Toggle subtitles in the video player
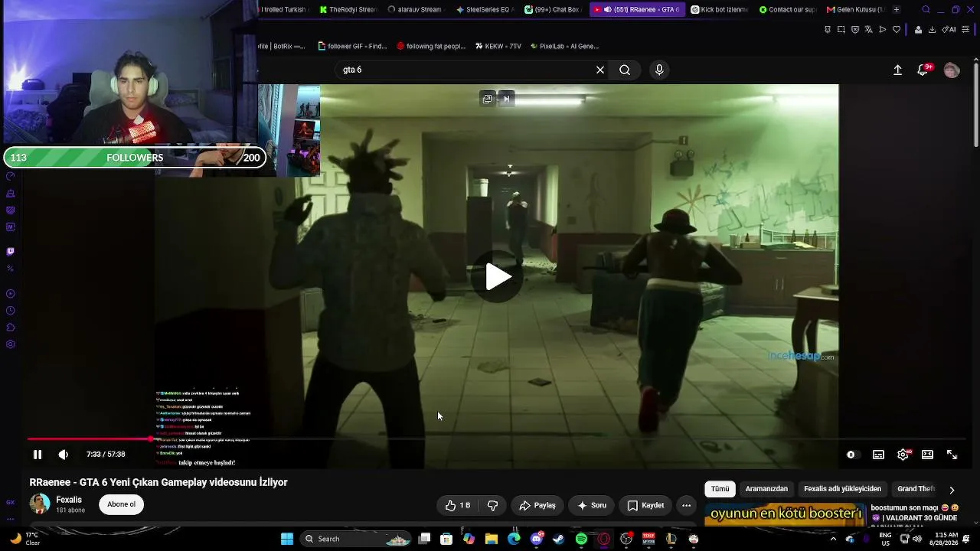This screenshot has height=551, width=980. pyautogui.click(x=878, y=455)
